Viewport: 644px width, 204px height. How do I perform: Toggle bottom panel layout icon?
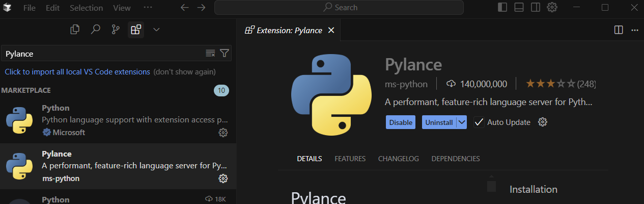coord(519,8)
